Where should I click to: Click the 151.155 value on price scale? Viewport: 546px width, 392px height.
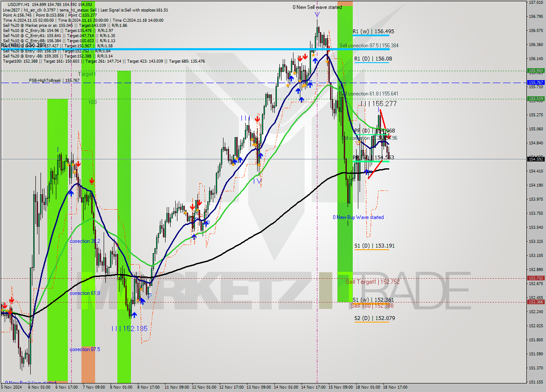[x=536, y=382]
